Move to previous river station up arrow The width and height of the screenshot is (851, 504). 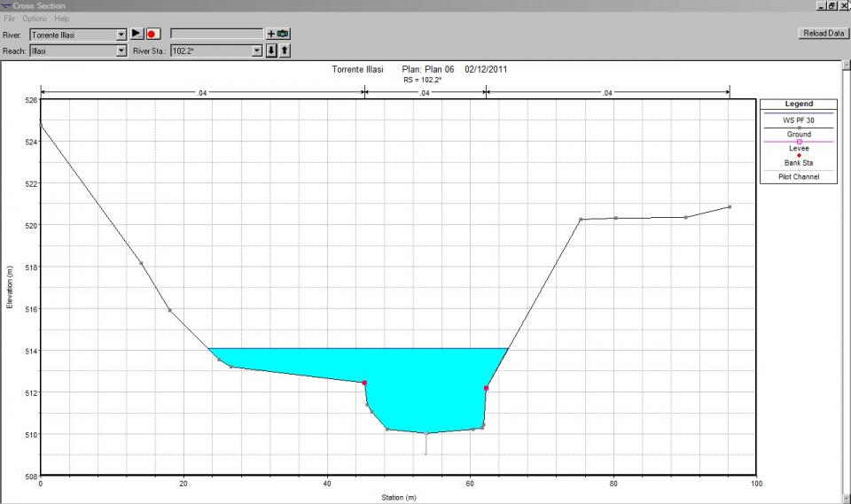point(285,50)
